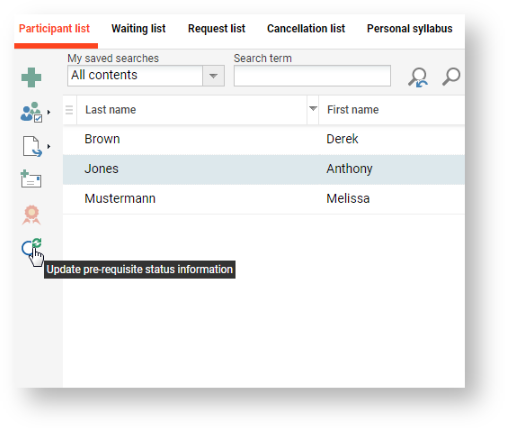Screen dimensions: 505x428
Task: Open the participants group status icon
Action: point(31,112)
